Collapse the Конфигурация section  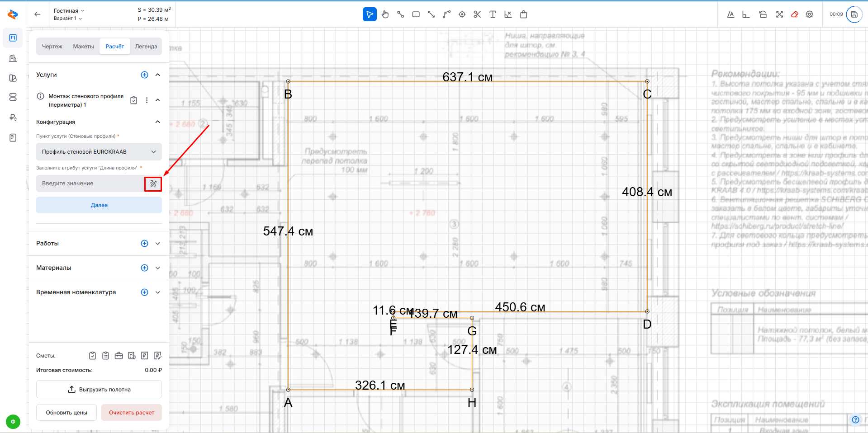(x=157, y=122)
